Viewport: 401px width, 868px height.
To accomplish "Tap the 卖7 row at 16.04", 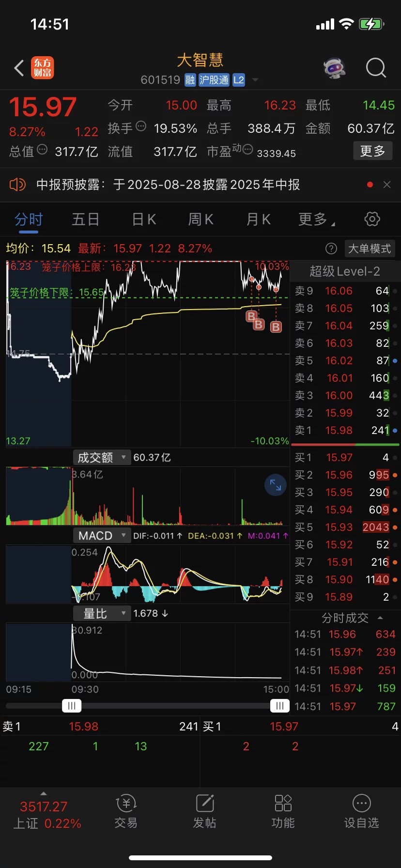I will 345,325.
